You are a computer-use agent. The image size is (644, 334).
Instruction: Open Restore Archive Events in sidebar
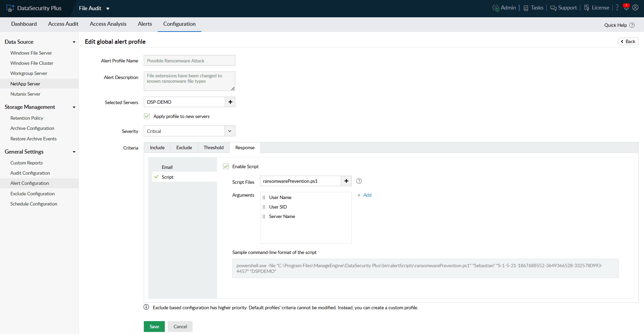(x=34, y=139)
